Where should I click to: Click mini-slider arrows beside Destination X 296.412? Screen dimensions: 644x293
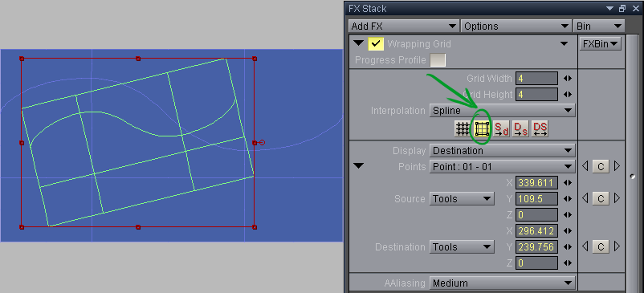coord(568,230)
